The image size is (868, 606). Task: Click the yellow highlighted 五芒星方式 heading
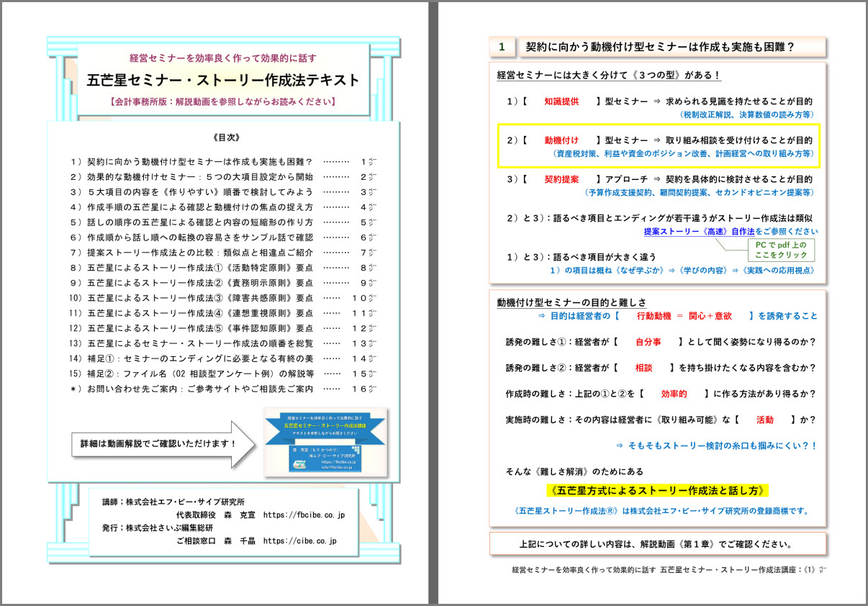656,491
